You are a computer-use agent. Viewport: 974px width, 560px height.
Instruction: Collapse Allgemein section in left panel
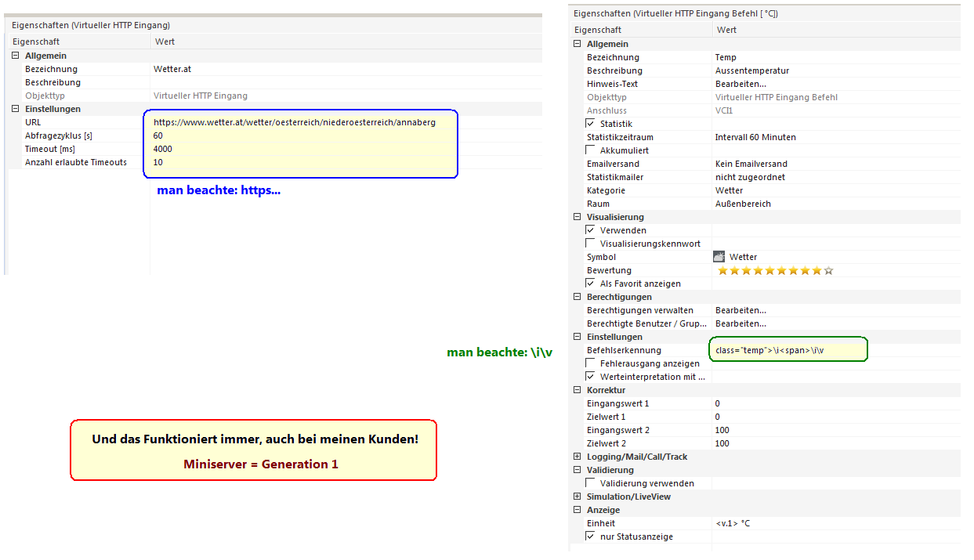click(x=16, y=56)
